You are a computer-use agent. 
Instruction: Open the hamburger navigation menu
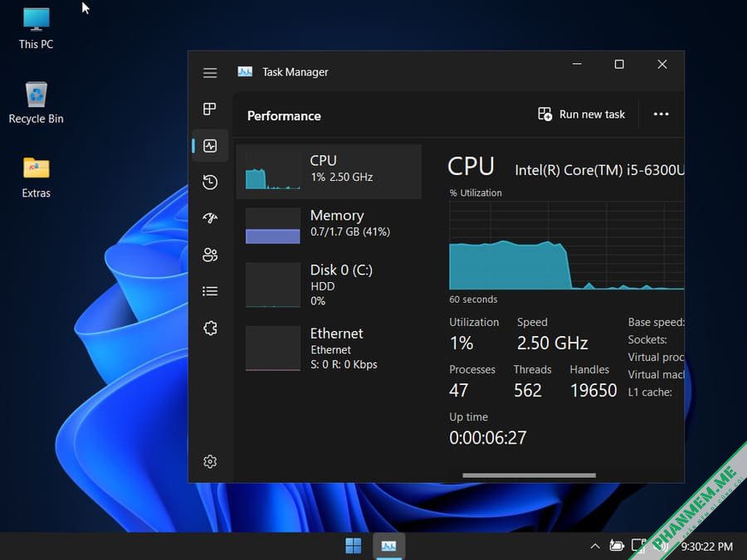tap(210, 73)
